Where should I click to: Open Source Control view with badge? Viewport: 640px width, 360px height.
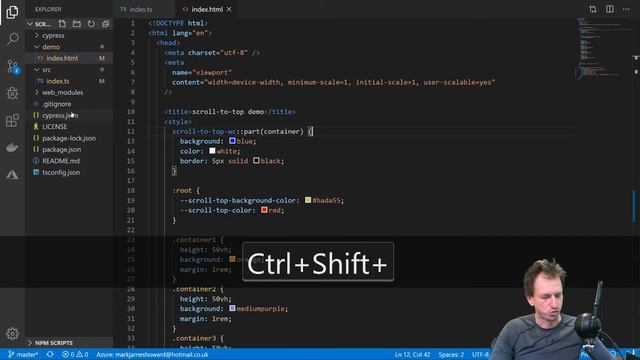12,66
